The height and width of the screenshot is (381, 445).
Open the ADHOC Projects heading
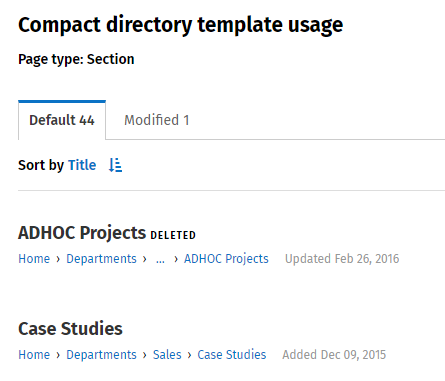(82, 233)
